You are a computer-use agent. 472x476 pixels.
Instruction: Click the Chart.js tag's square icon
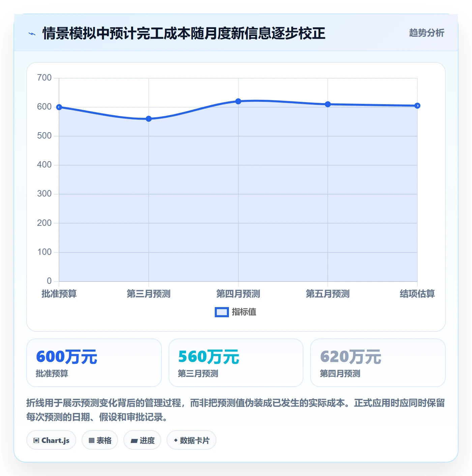[x=36, y=441]
